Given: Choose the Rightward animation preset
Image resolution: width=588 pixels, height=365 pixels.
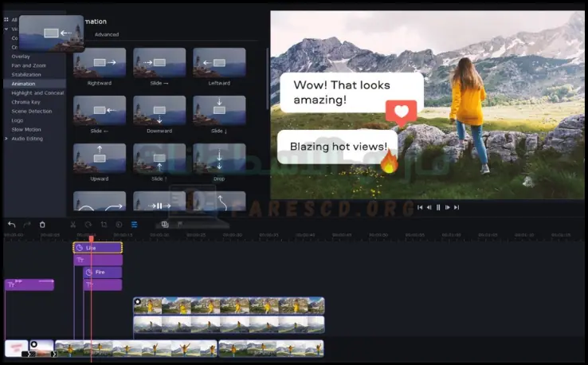Looking at the screenshot, I should pyautogui.click(x=100, y=63).
